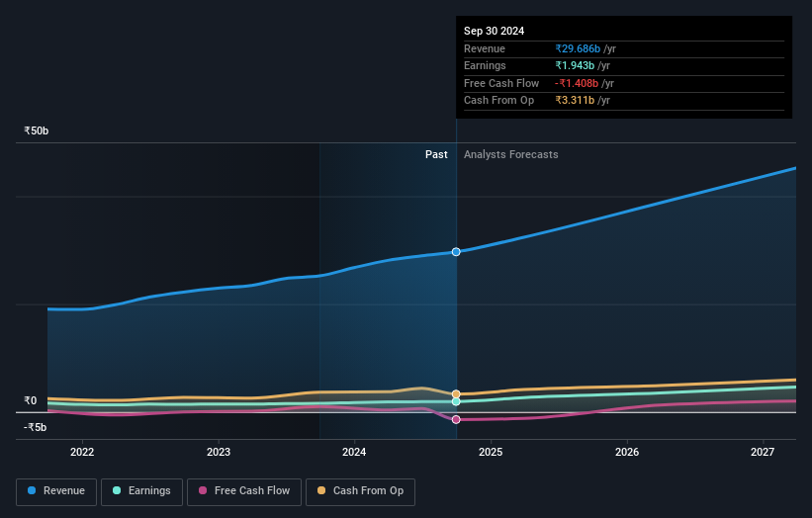Click the Analysts Forecasts label

(511, 154)
